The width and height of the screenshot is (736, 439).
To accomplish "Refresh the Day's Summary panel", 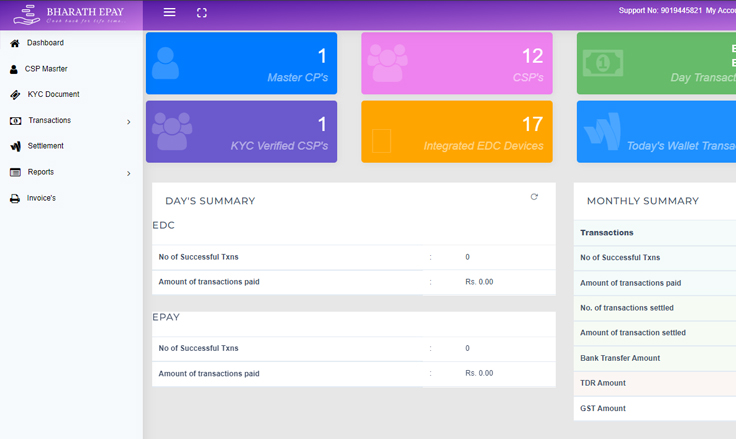I will 534,197.
